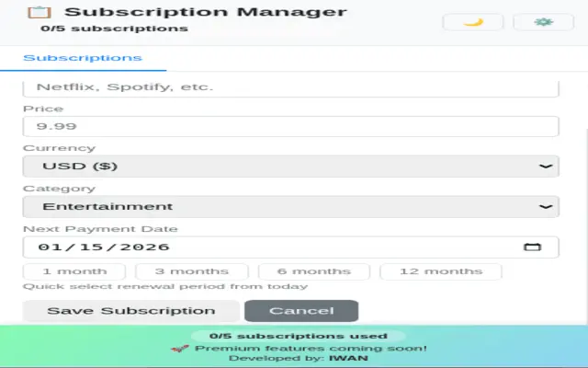The image size is (588, 368).
Task: Click the '0/5 subscriptions used' badge
Action: pos(298,336)
